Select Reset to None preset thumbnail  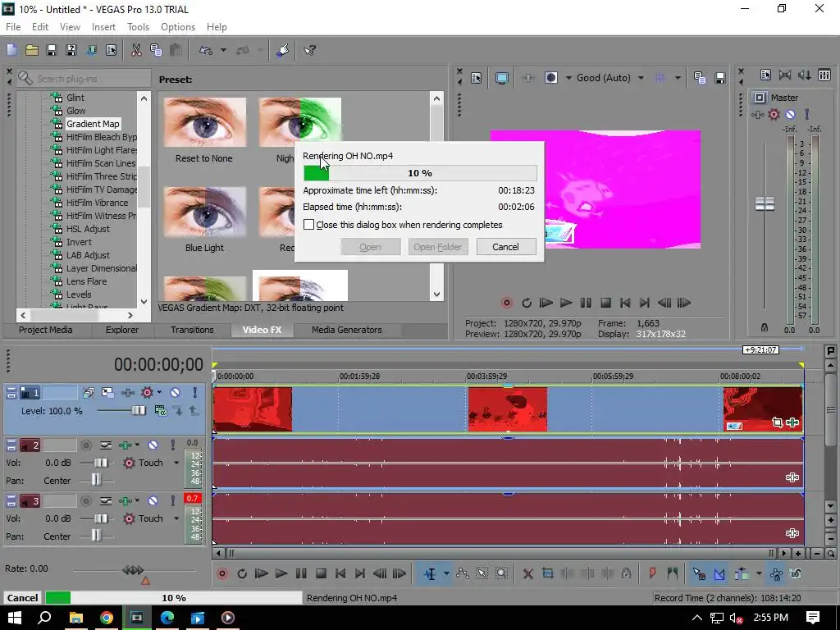204,122
